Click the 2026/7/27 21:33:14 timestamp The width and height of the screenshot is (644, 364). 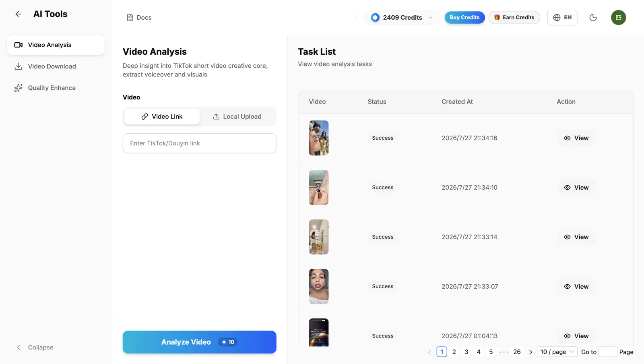(469, 237)
